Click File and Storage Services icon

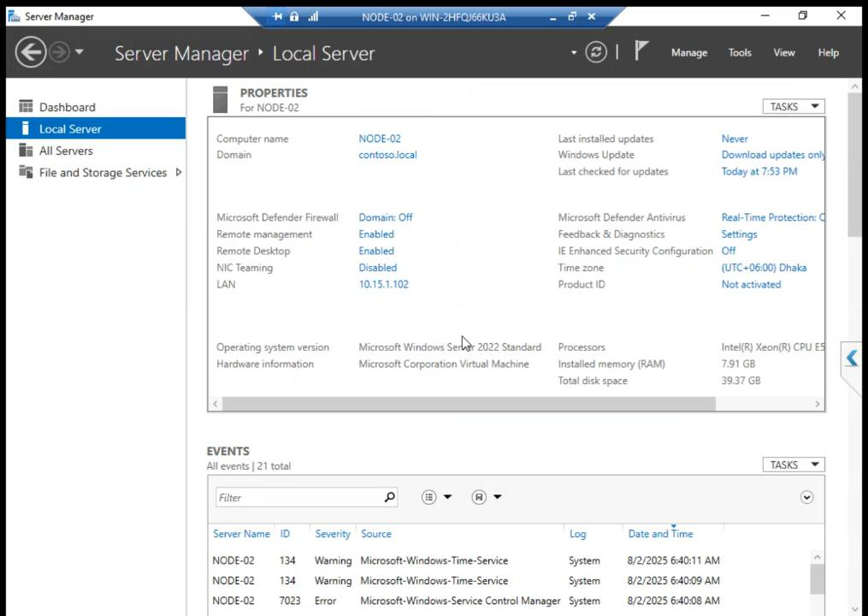[x=26, y=172]
